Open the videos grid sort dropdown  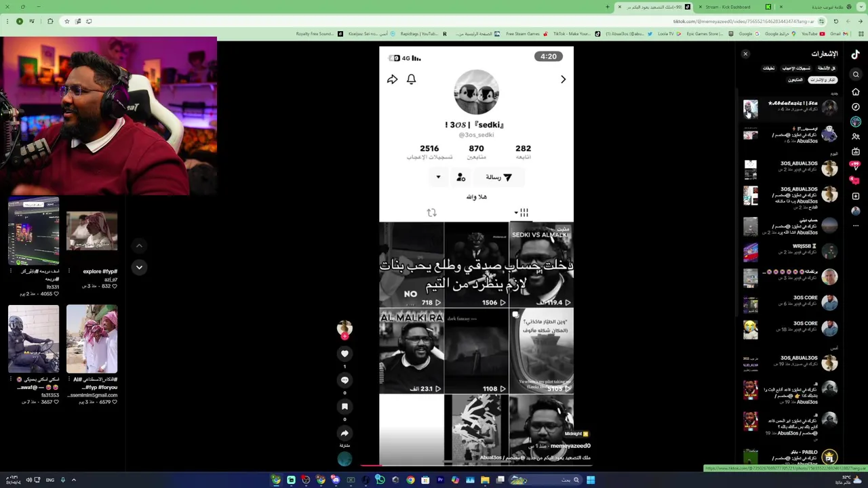pyautogui.click(x=521, y=213)
